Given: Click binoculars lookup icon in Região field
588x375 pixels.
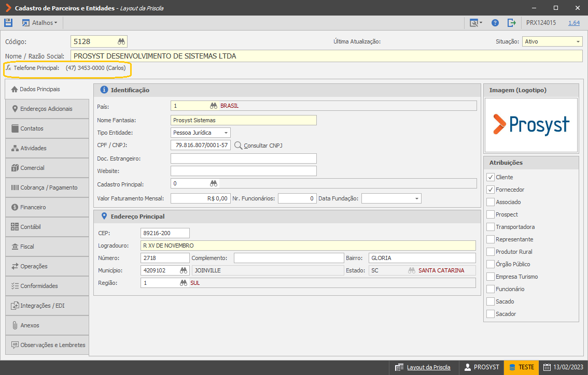Looking at the screenshot, I should pyautogui.click(x=184, y=283).
